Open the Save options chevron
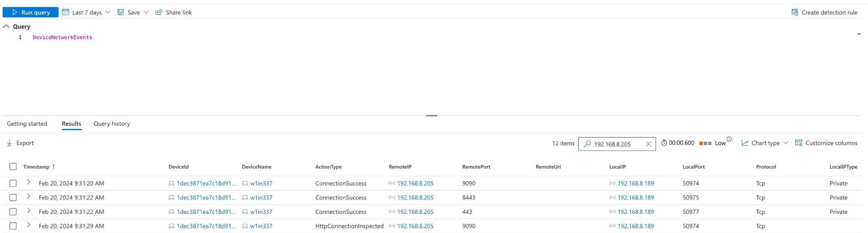Image resolution: width=868 pixels, height=233 pixels. tap(146, 12)
